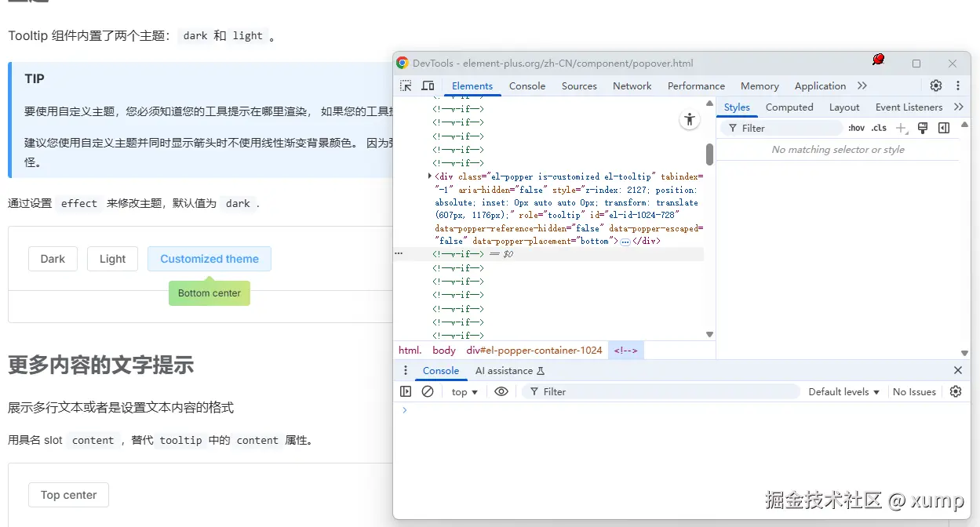The image size is (980, 527).
Task: Click the Customized theme button
Action: coord(209,259)
